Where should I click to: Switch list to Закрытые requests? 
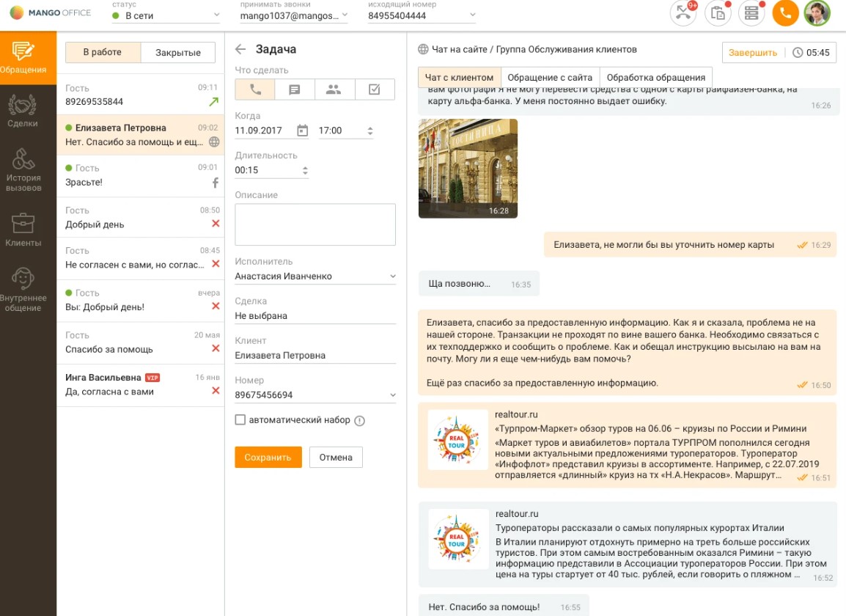click(179, 53)
